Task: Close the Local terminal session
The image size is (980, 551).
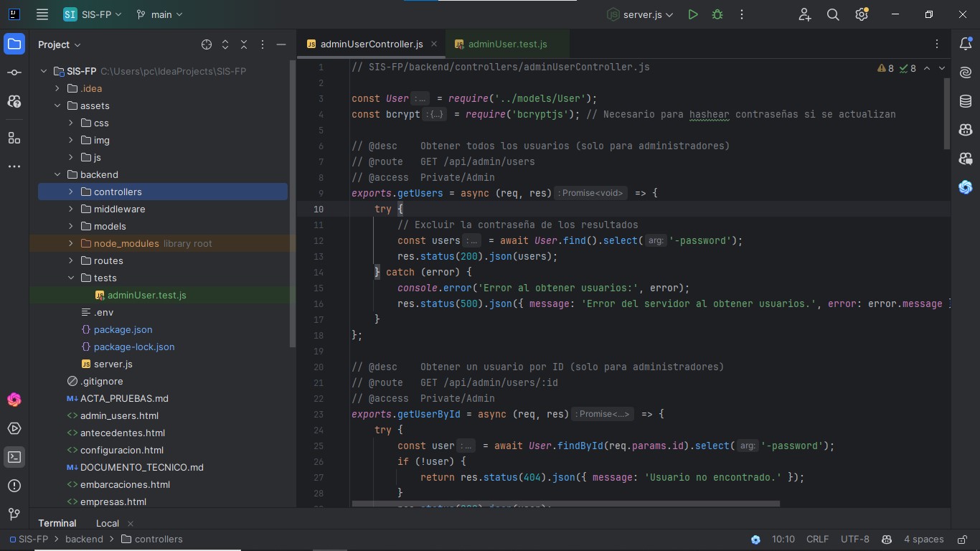Action: tap(130, 524)
